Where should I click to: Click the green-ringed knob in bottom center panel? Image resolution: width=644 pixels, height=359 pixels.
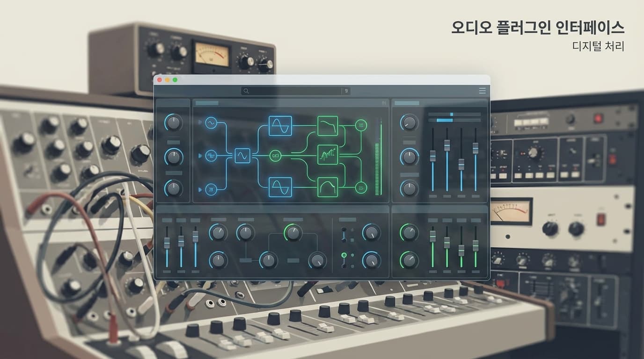[293, 232]
